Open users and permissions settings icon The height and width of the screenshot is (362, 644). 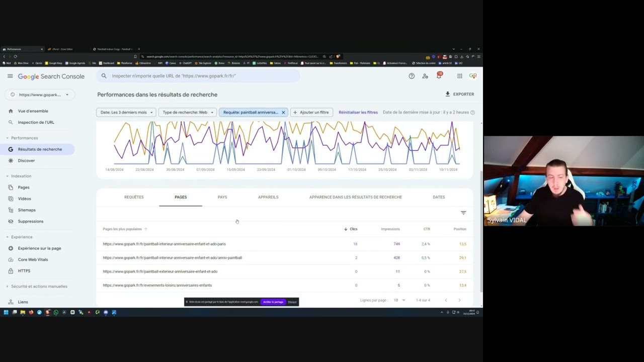pos(425,76)
